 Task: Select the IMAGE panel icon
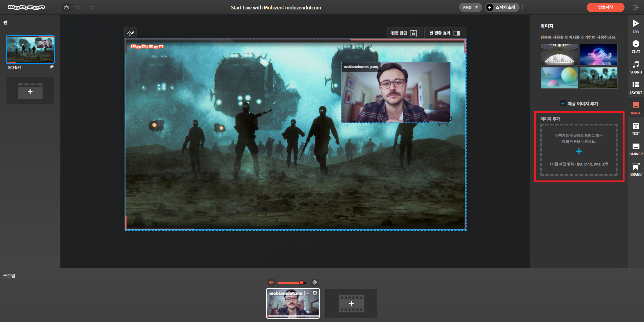click(636, 108)
